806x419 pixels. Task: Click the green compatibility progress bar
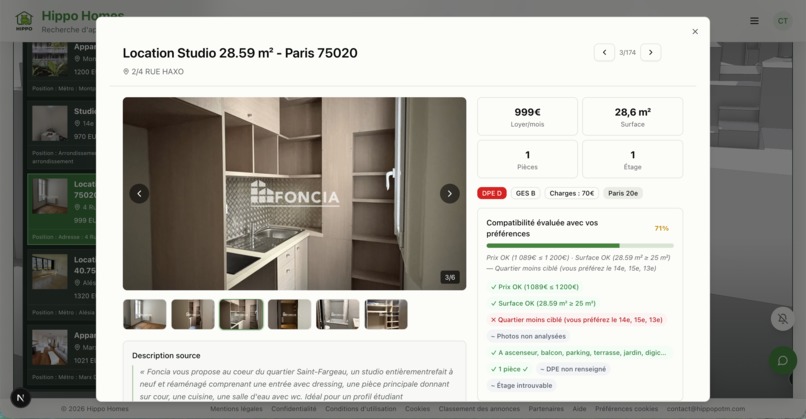click(x=580, y=246)
